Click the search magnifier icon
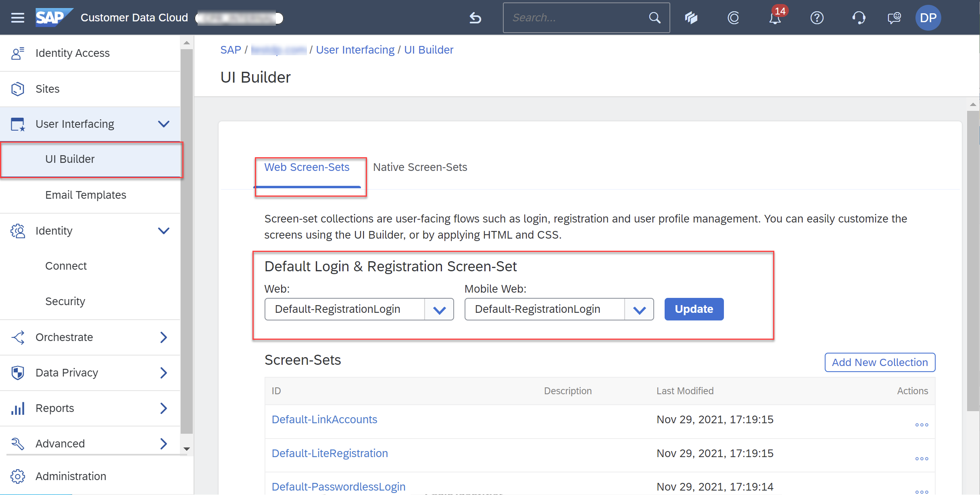Viewport: 980px width, 495px height. (x=655, y=18)
